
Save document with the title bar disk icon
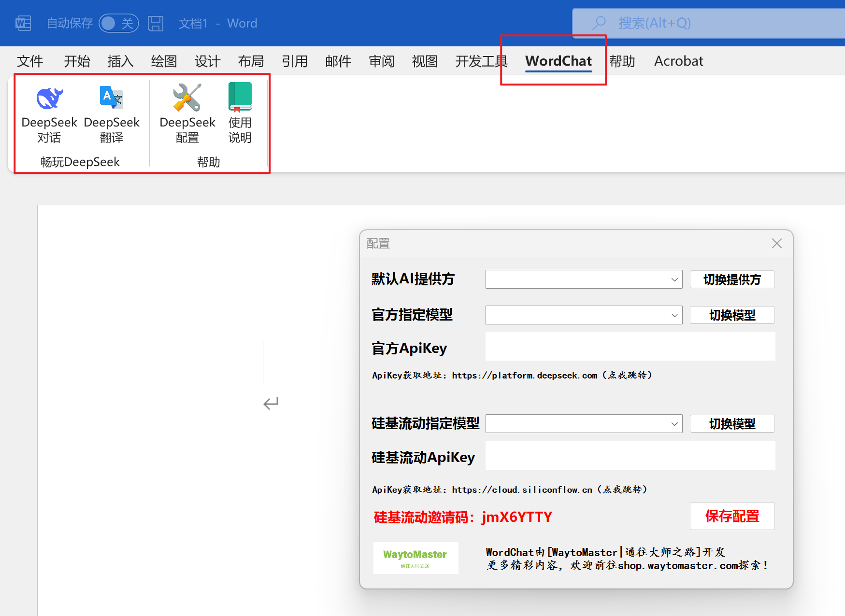point(156,23)
